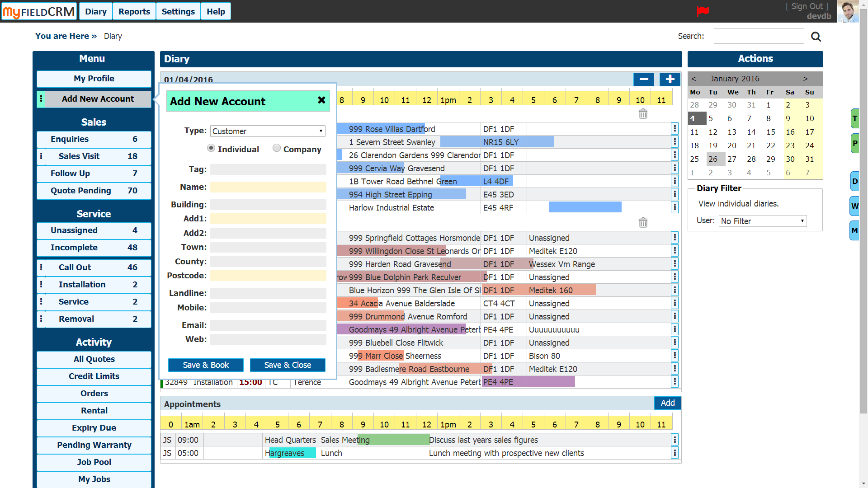Click the next month arrow on the calendar
This screenshot has height=488, width=868.
[x=805, y=79]
